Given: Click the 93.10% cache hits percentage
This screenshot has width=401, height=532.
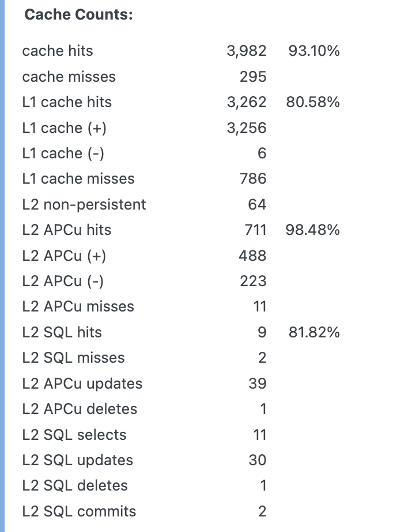Looking at the screenshot, I should coord(313,51).
